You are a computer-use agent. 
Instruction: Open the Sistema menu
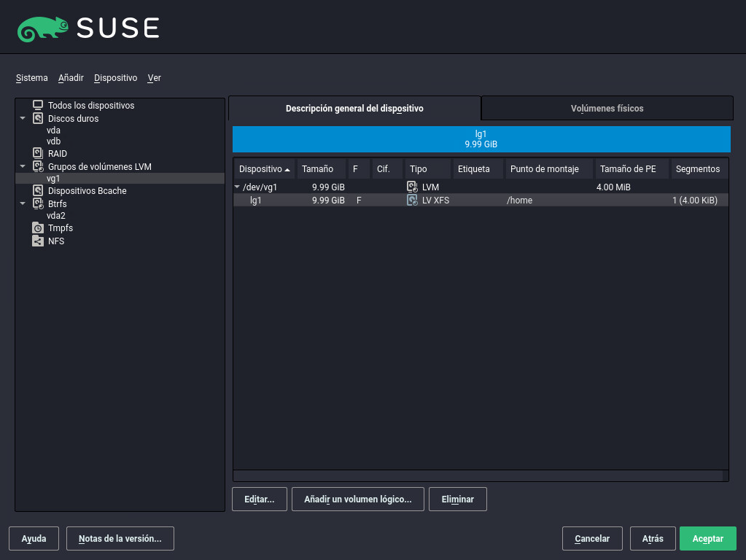[x=31, y=78]
